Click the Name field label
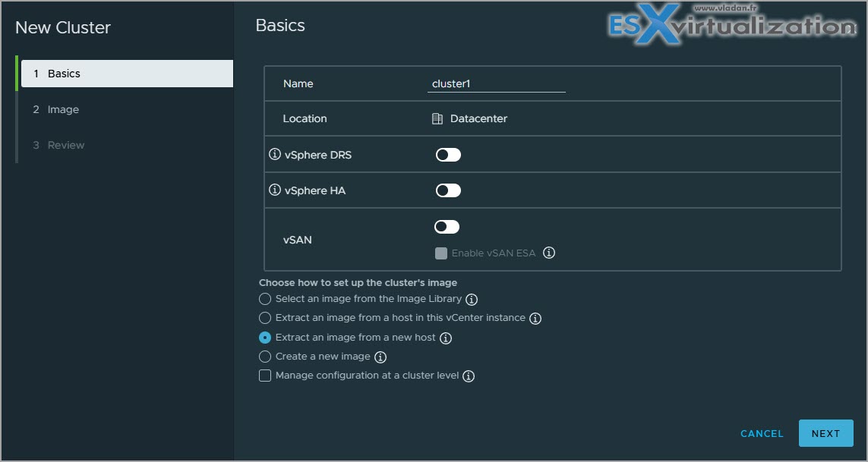The width and height of the screenshot is (868, 462). tap(298, 83)
